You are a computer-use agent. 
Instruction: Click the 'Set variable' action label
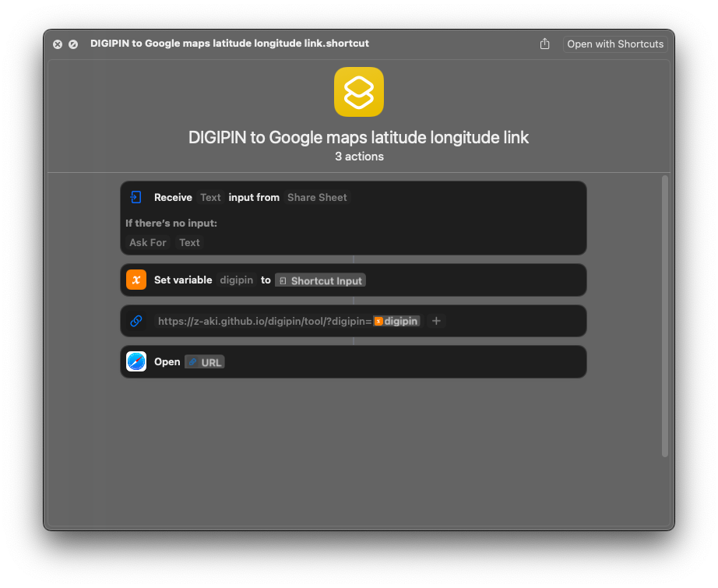pyautogui.click(x=183, y=280)
